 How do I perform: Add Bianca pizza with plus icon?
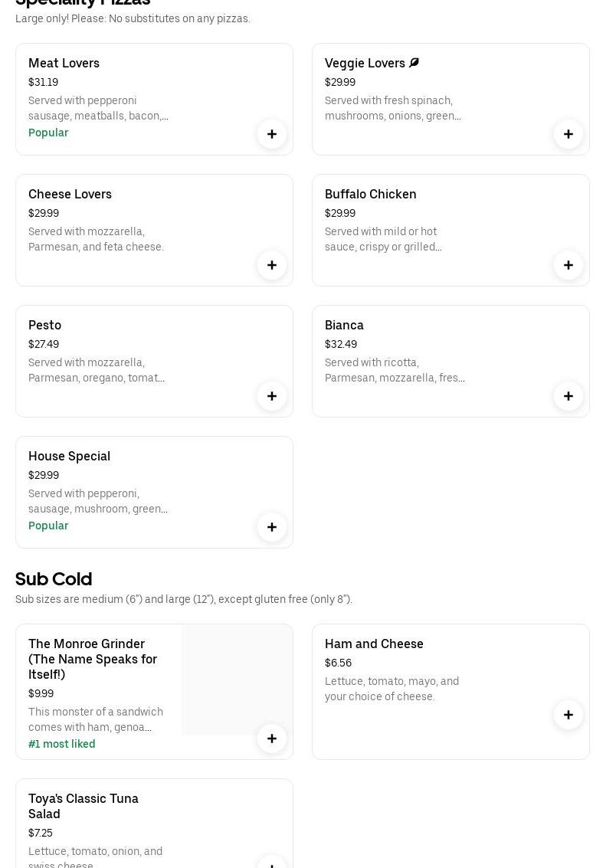568,396
